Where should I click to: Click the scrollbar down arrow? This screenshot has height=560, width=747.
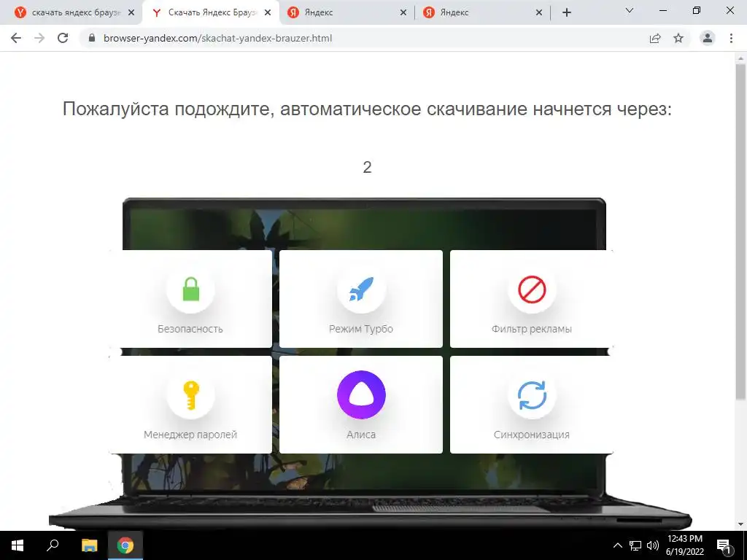point(740,525)
